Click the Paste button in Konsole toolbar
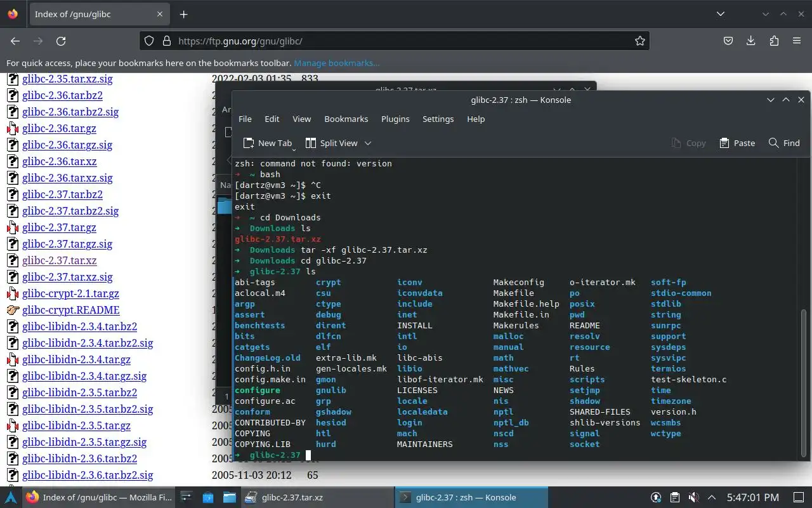The height and width of the screenshot is (508, 812). (737, 143)
